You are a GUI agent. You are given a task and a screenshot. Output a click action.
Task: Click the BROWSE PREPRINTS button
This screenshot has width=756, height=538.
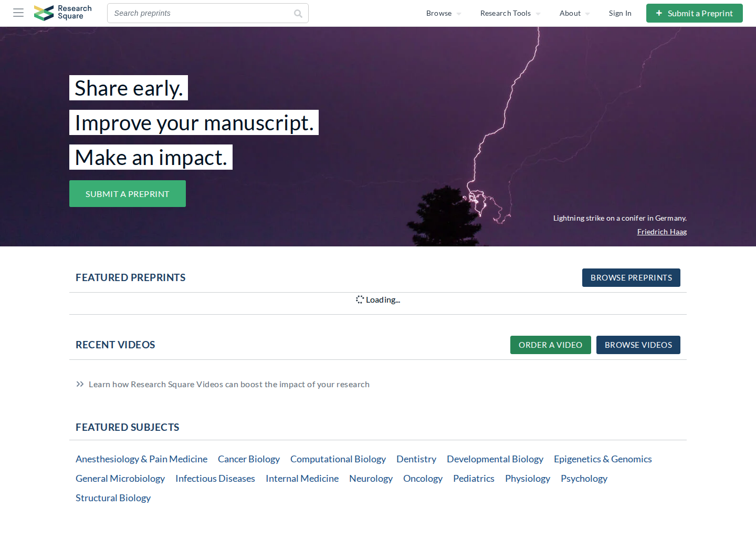631,278
